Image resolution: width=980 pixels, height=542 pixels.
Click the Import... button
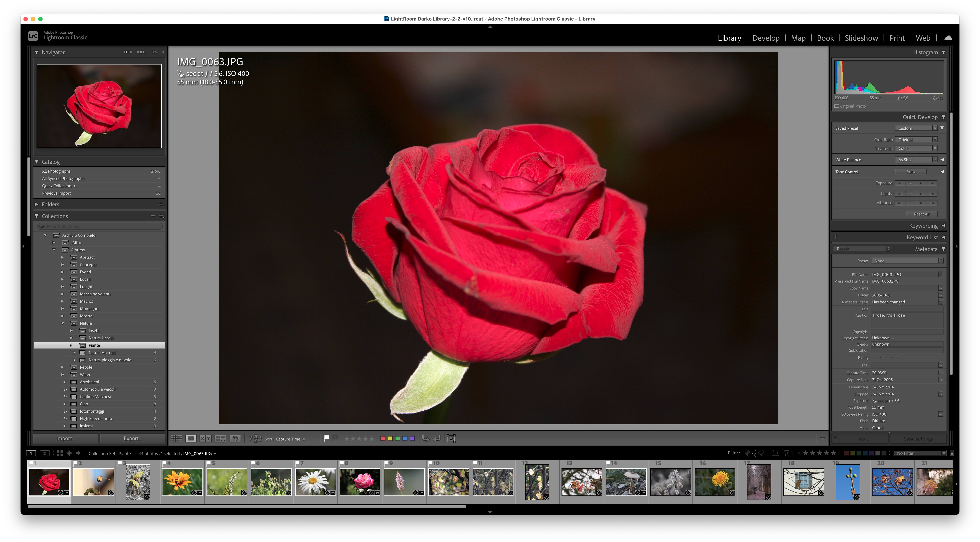point(65,438)
